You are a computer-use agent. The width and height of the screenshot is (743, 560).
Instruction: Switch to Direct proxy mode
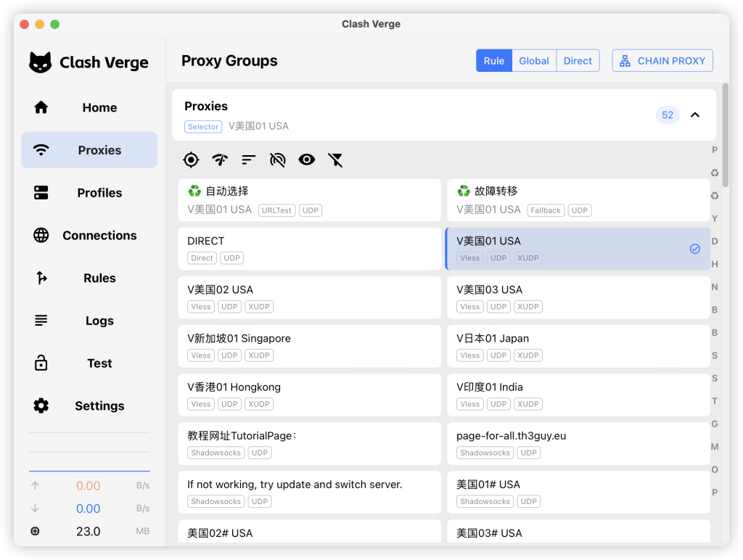click(x=578, y=61)
